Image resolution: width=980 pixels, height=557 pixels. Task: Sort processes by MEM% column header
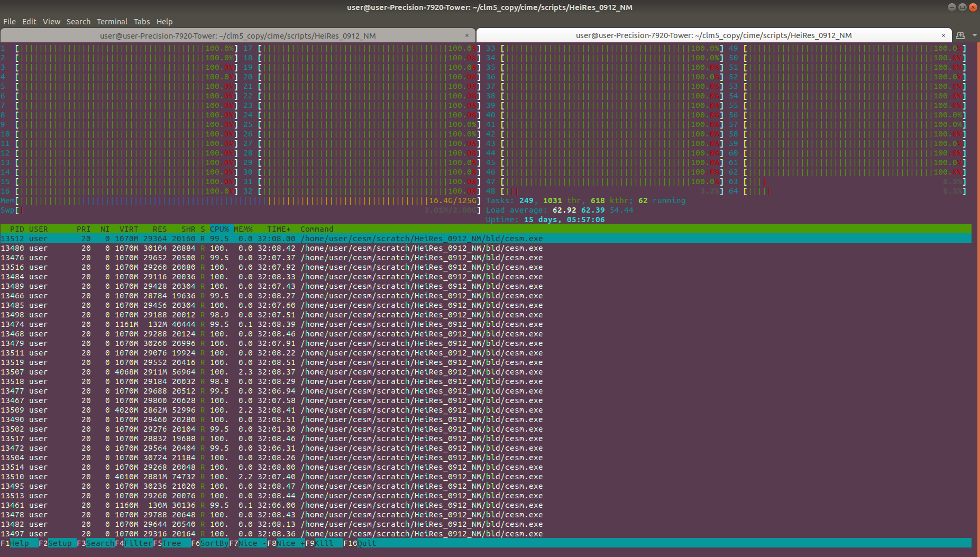(243, 229)
